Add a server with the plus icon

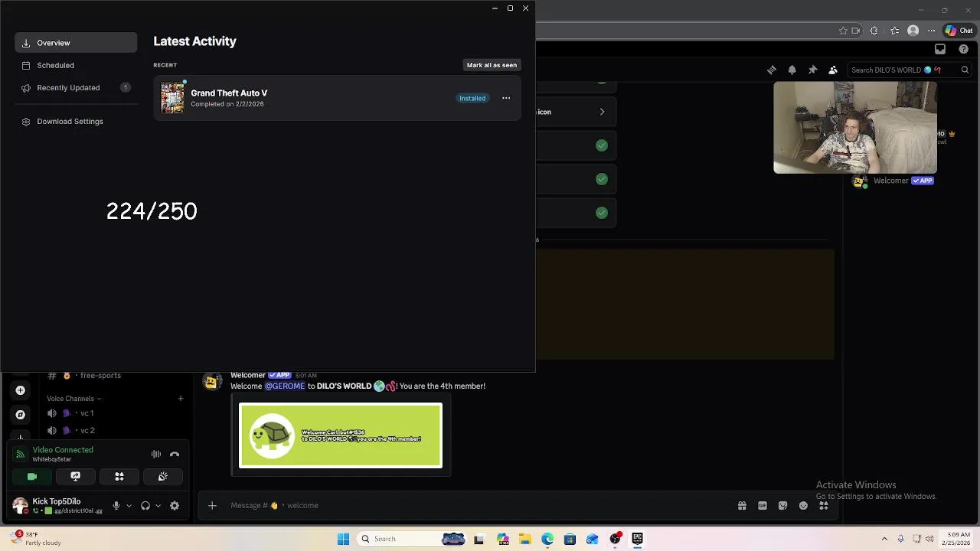pyautogui.click(x=20, y=390)
